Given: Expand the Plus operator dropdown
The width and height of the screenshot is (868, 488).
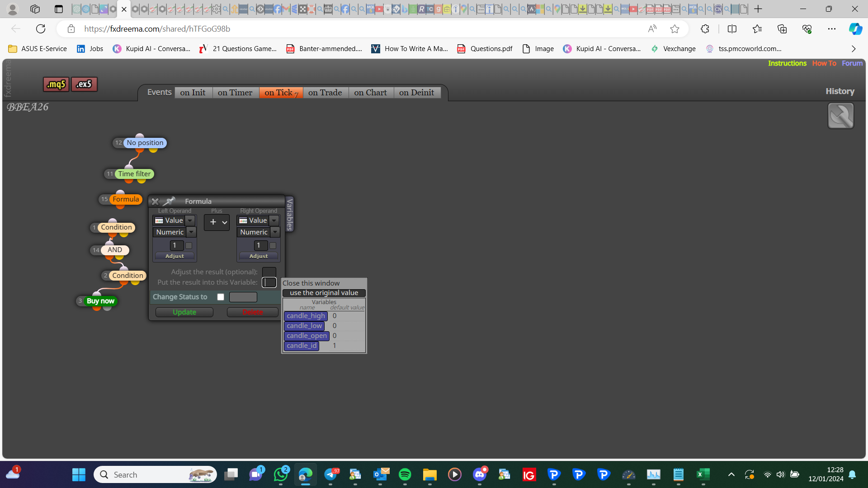Looking at the screenshot, I should click(x=217, y=222).
